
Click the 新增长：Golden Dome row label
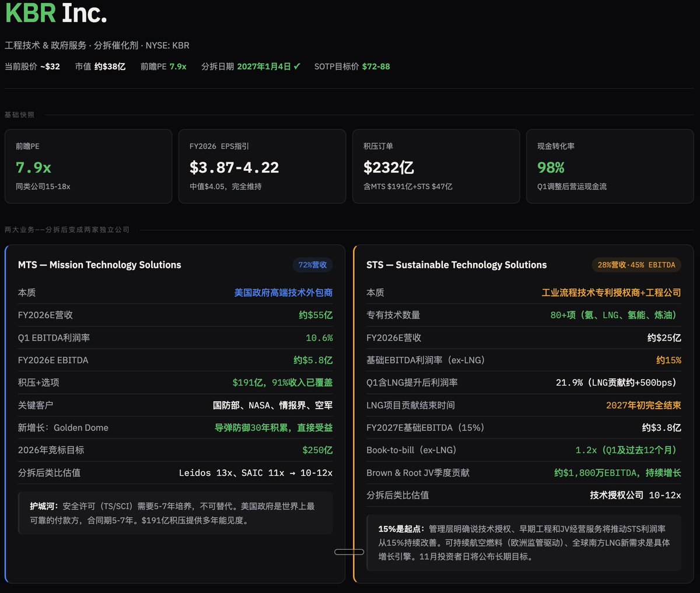pos(63,428)
